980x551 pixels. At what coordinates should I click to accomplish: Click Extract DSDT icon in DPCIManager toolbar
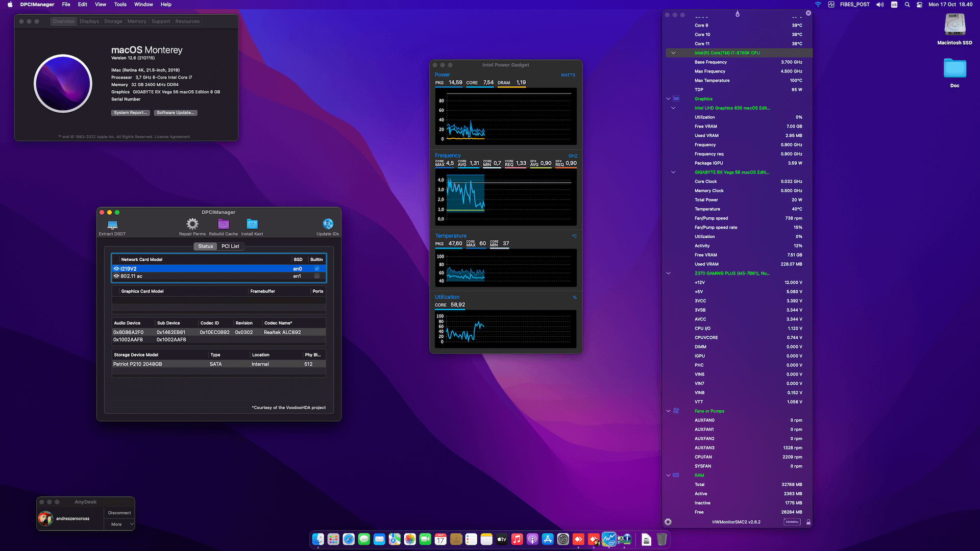coord(112,224)
